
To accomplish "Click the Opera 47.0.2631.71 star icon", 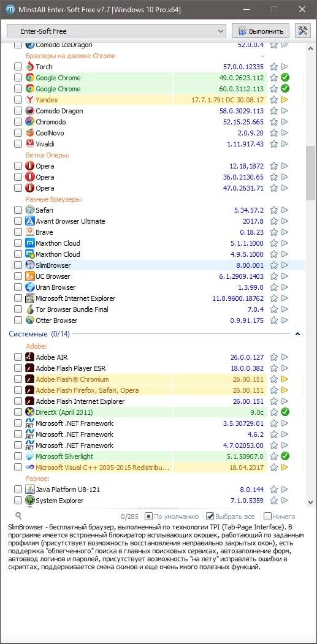I will tap(274, 188).
